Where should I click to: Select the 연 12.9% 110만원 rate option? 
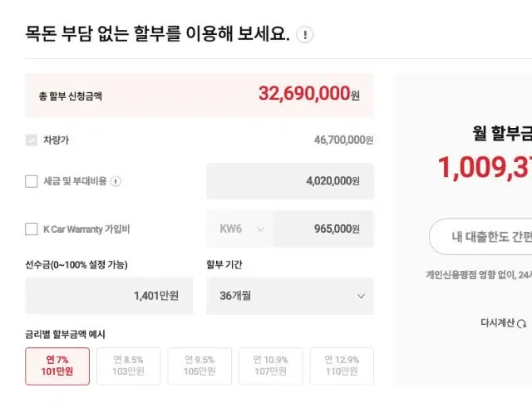pyautogui.click(x=342, y=366)
